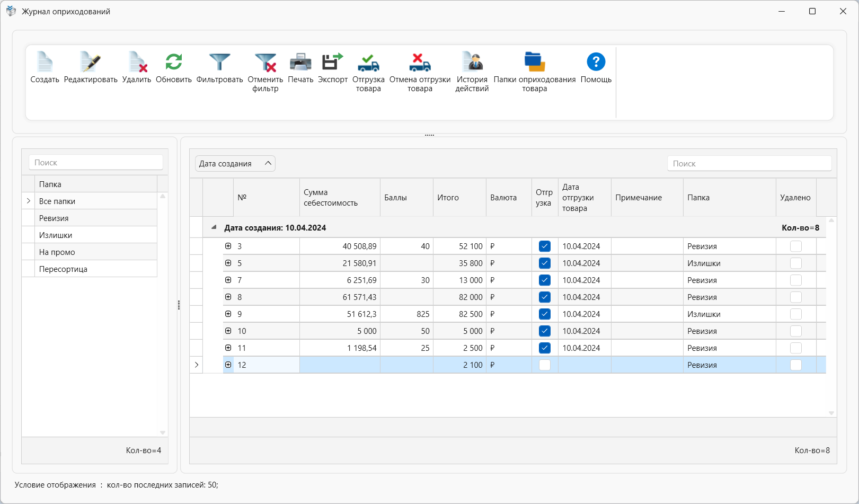Sort by Сумма себестоимость column header
This screenshot has width=859, height=504.
[340, 197]
